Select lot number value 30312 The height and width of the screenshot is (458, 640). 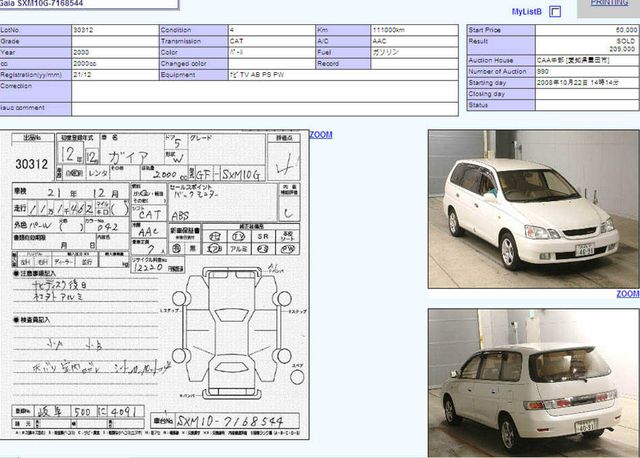pos(83,30)
